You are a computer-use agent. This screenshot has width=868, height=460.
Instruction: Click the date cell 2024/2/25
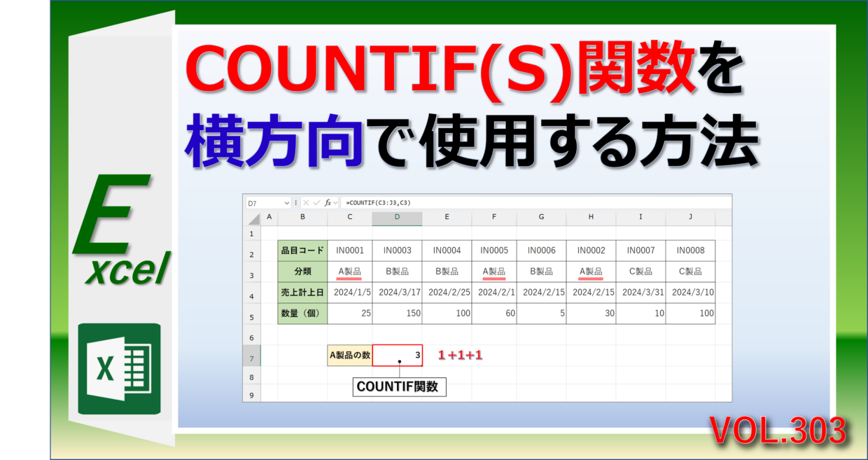point(447,293)
